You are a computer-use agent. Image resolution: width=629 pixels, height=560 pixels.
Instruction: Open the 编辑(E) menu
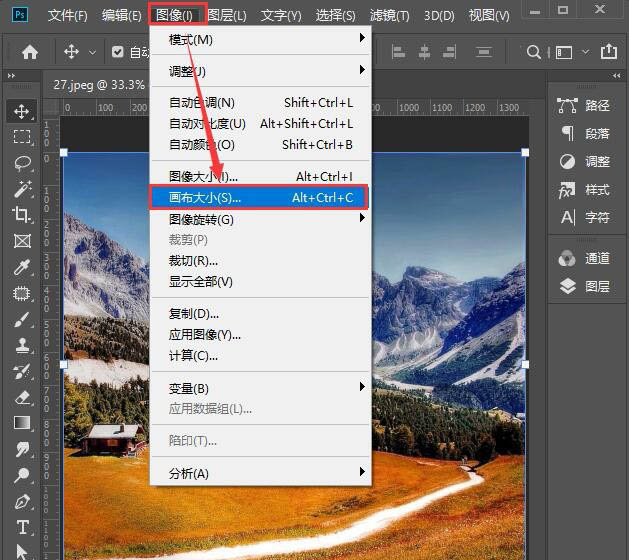click(x=122, y=15)
